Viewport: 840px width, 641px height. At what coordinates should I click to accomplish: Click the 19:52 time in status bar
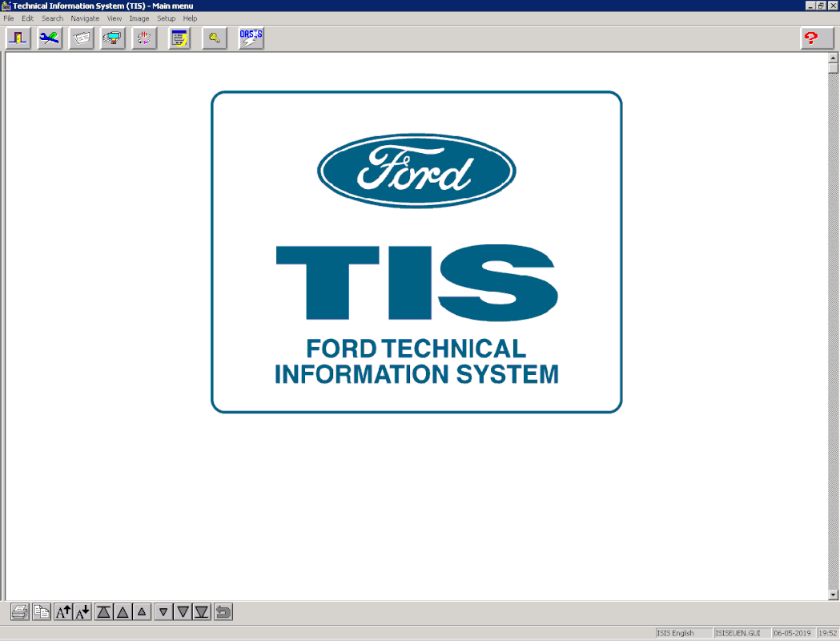(828, 633)
